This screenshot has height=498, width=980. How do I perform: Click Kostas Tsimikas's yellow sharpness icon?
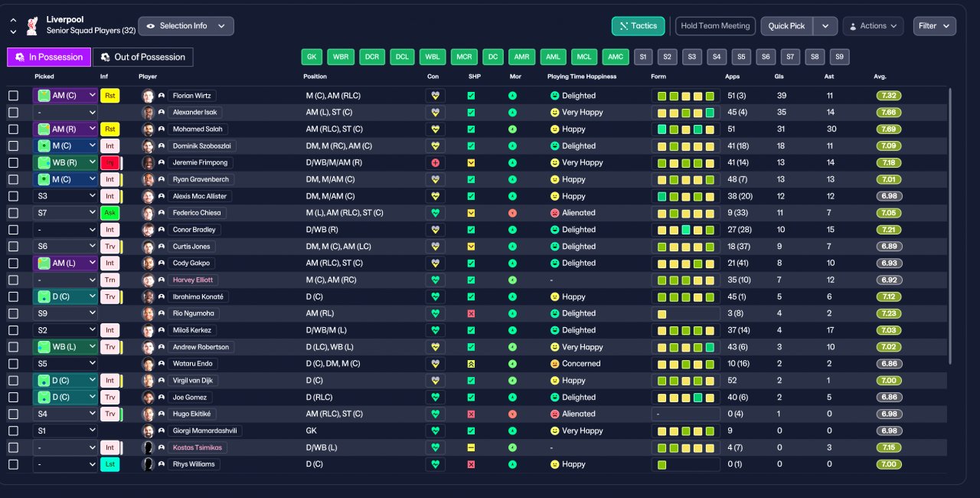[472, 447]
